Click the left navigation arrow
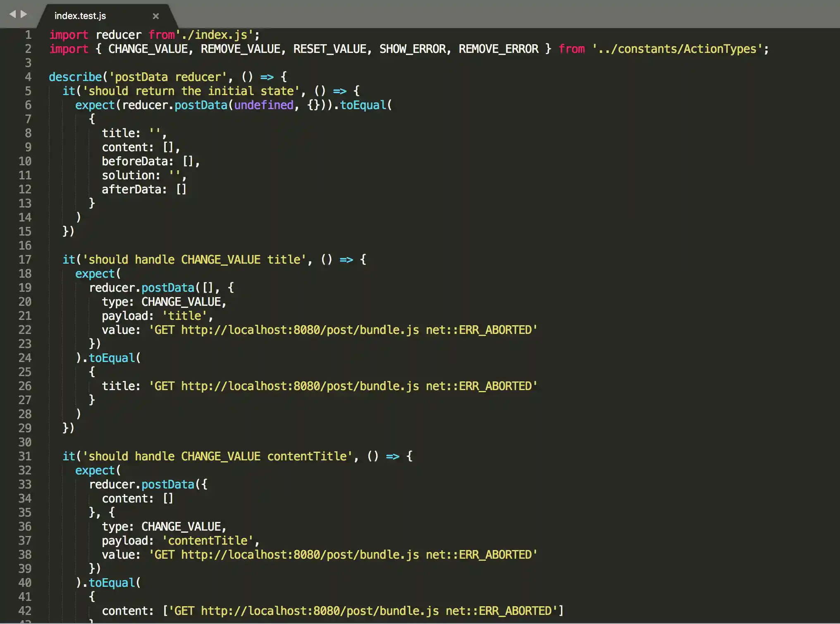This screenshot has height=624, width=840. tap(13, 14)
